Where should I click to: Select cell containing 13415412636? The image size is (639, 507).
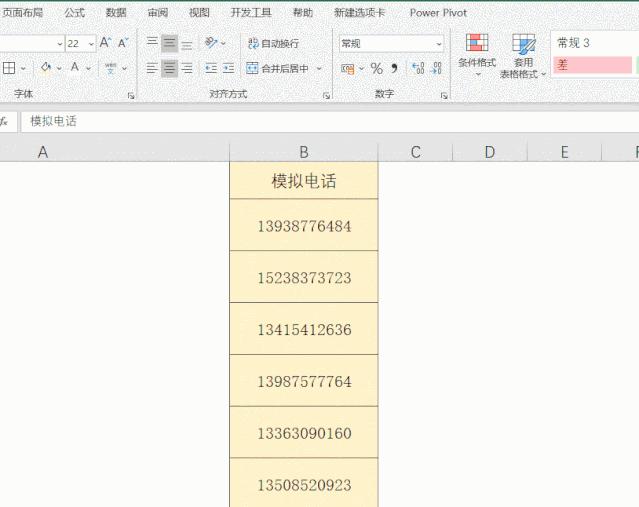304,328
